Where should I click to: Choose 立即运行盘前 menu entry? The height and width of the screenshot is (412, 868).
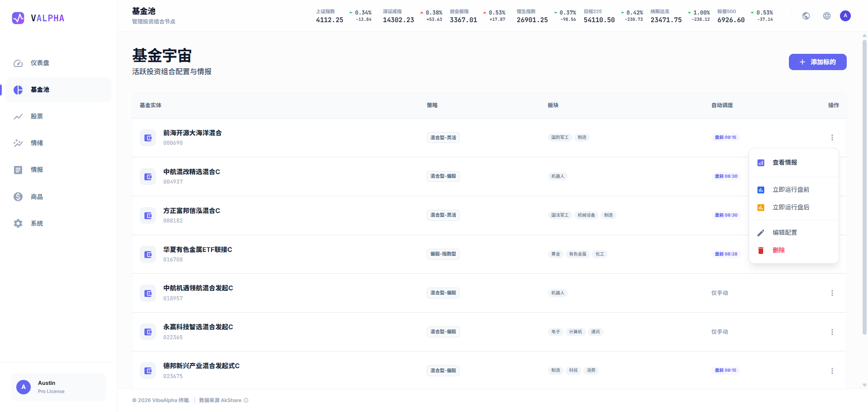pyautogui.click(x=794, y=190)
